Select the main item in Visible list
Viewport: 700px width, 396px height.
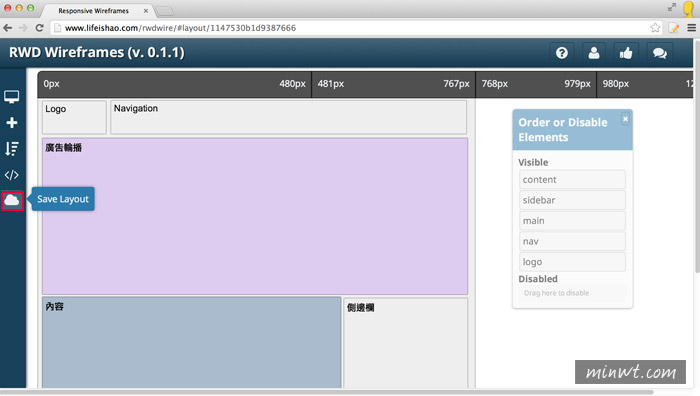(x=572, y=221)
